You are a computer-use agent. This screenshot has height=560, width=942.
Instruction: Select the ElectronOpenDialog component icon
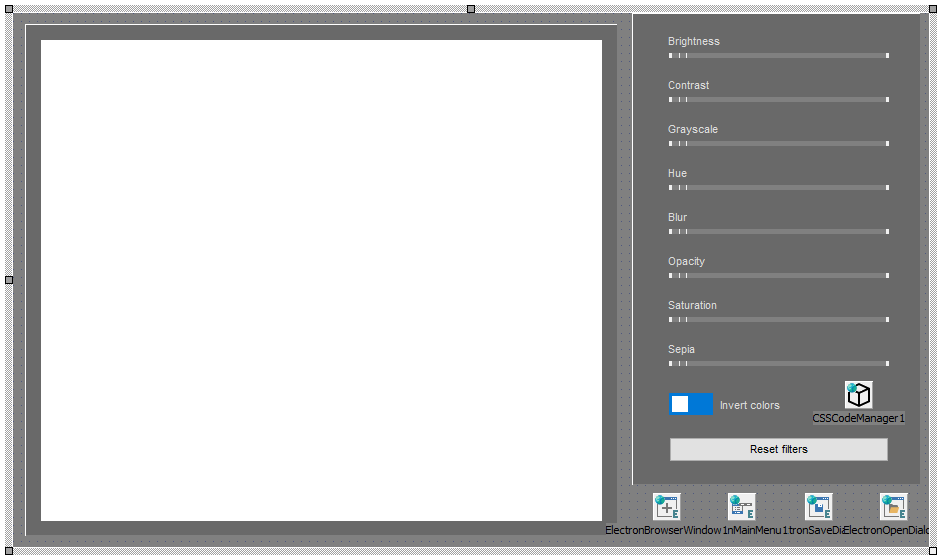[894, 507]
